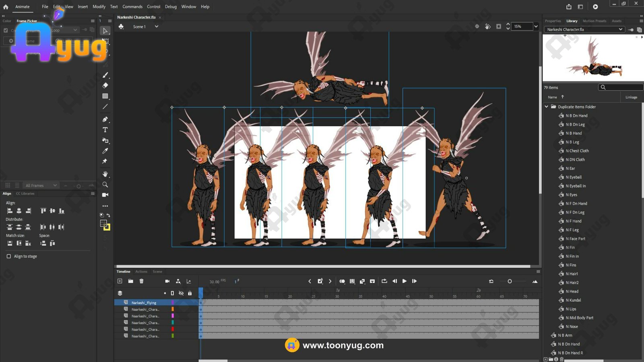Select the Selection arrow tool

[x=105, y=31]
